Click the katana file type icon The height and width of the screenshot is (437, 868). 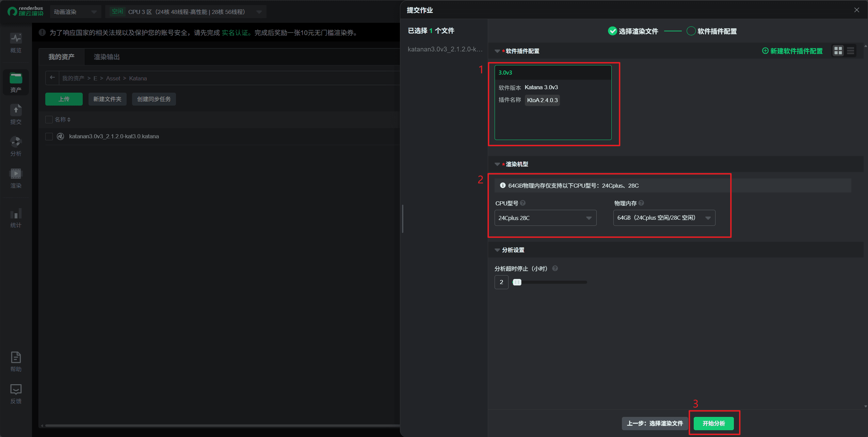tap(61, 136)
